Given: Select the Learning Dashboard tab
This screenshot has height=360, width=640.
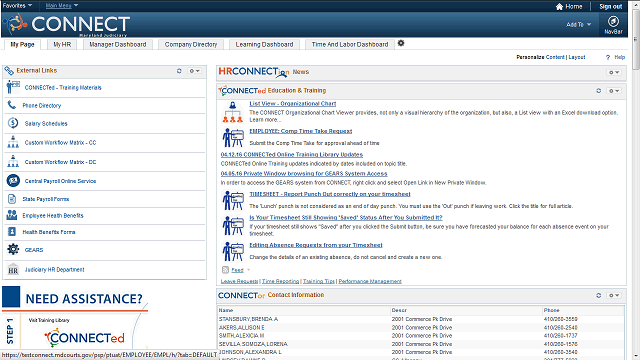Looking at the screenshot, I should pos(264,44).
